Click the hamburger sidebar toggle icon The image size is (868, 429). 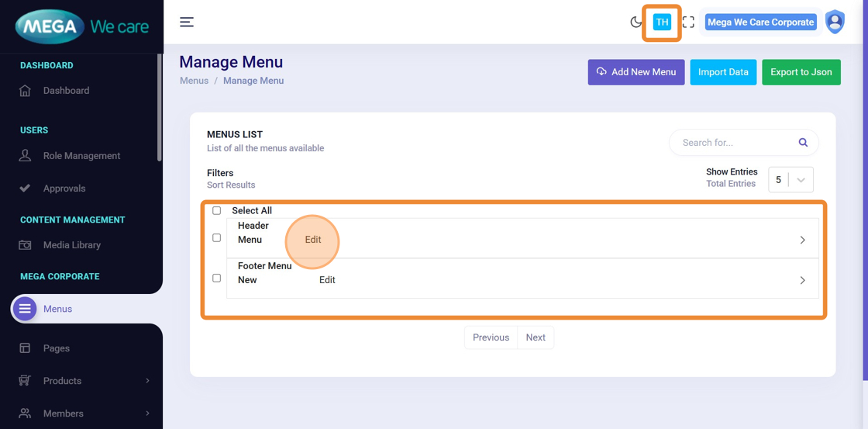point(187,22)
